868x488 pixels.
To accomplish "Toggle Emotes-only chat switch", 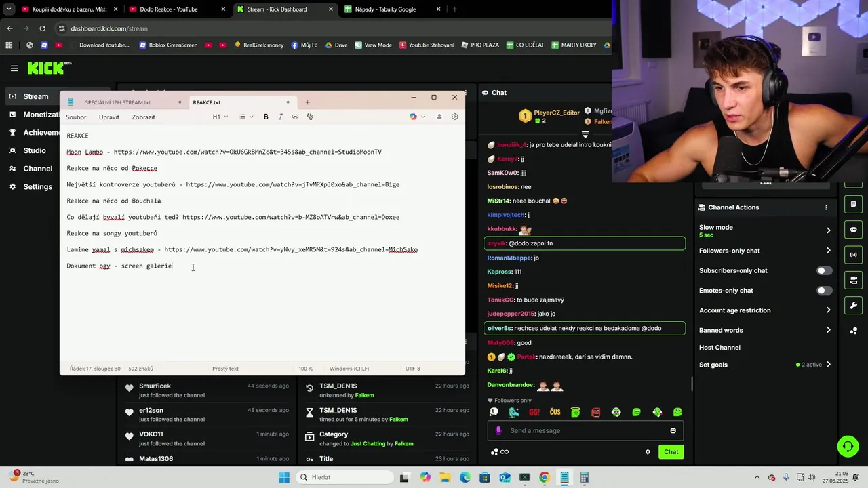I will point(824,291).
